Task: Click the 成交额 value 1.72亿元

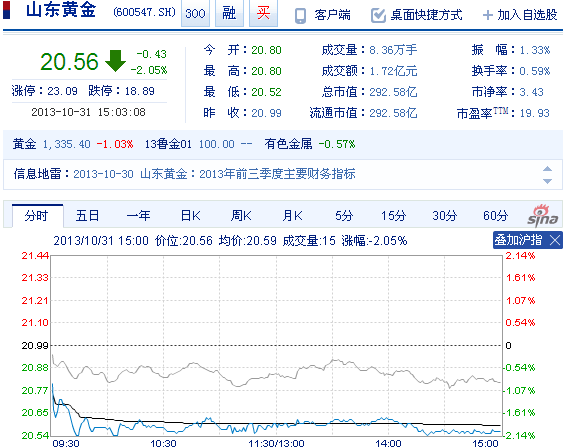Action: coord(393,71)
